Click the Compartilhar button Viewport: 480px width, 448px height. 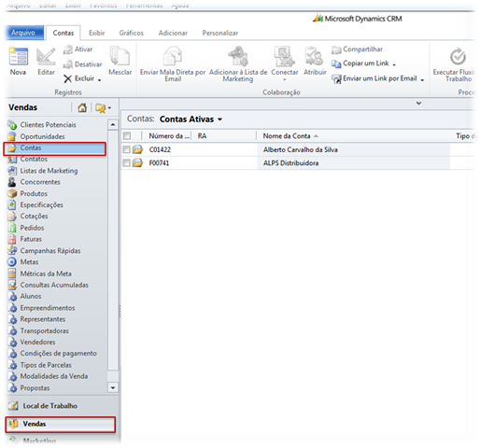tap(357, 49)
